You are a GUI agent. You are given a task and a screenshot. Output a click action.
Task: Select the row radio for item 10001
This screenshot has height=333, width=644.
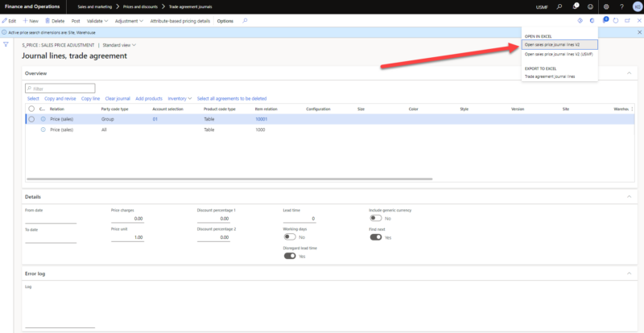(31, 119)
